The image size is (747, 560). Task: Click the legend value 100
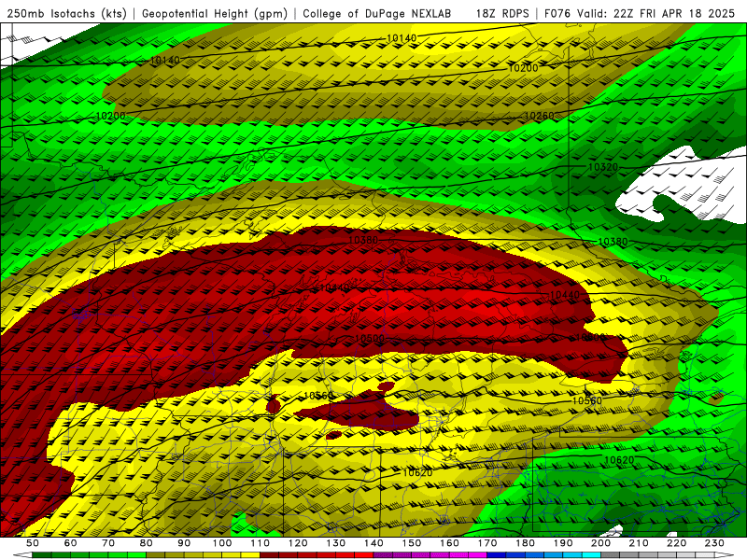point(222,543)
